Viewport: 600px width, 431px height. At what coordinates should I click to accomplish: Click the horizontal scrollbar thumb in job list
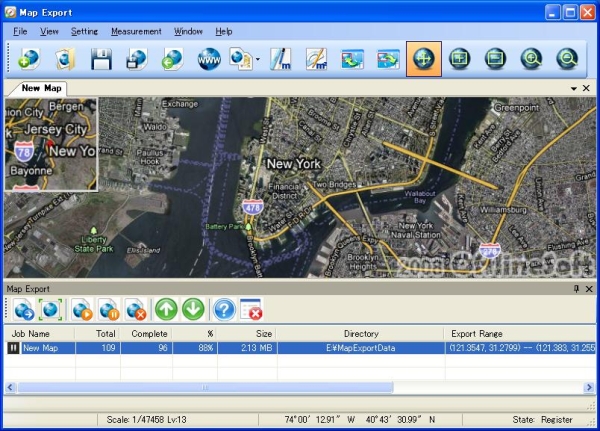[205, 387]
